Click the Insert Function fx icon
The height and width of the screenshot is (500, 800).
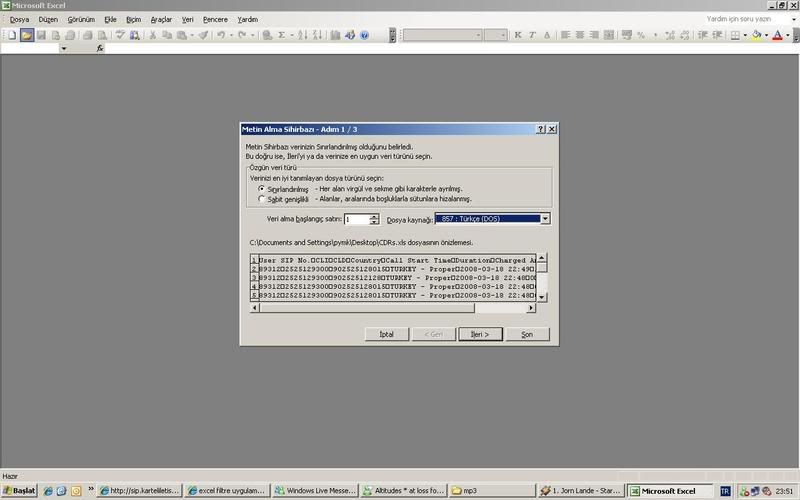pos(100,48)
